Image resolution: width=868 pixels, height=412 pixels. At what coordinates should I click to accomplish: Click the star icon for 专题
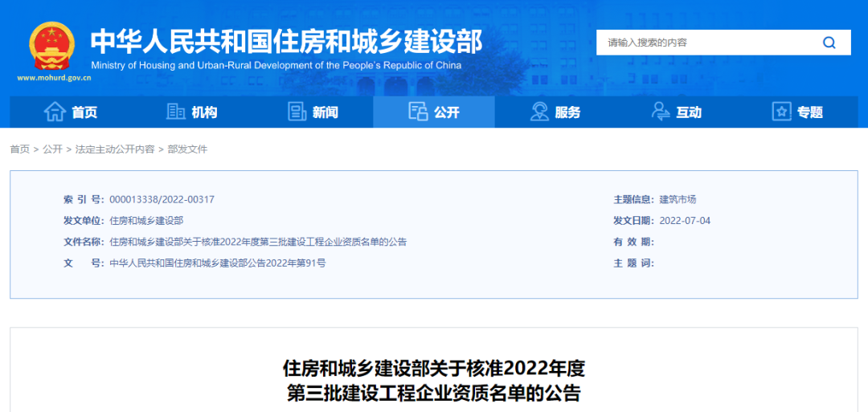pos(782,112)
